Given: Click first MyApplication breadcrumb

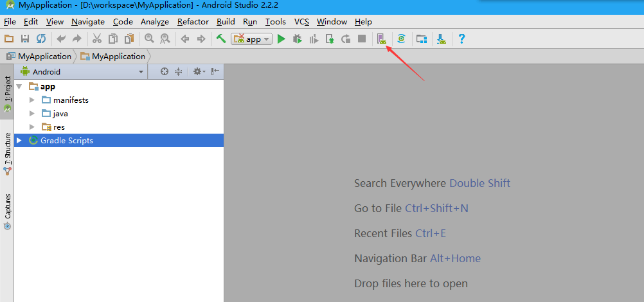Looking at the screenshot, I should coord(39,57).
